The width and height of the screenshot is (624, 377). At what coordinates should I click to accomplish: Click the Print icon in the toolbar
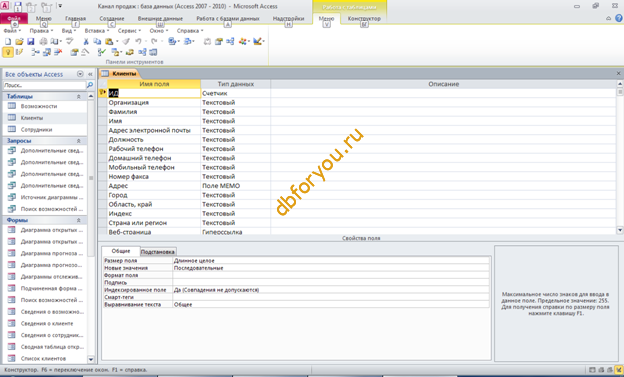coord(43,41)
